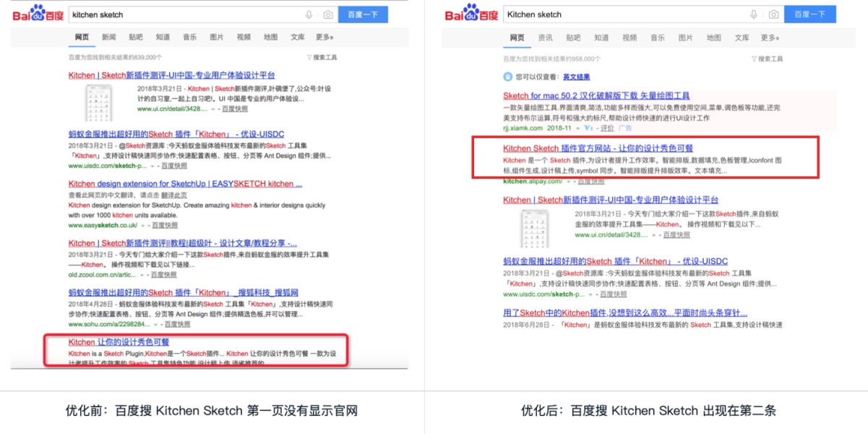Image resolution: width=868 pixels, height=434 pixels.
Task: Open '蚂蚁金服推出超好用的Sketch 插件_搜狐科技_搜狐网' result
Action: pos(184,293)
